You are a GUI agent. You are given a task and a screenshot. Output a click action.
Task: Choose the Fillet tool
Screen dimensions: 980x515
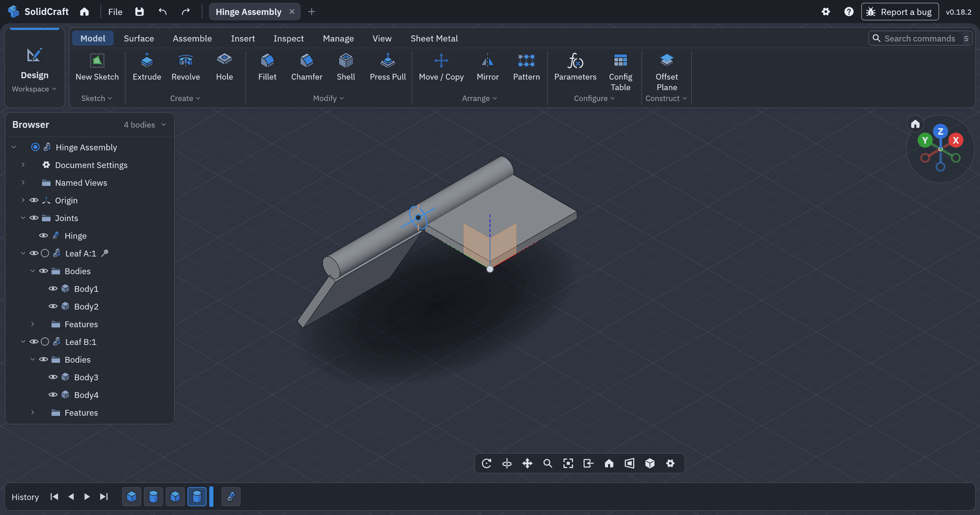pos(267,67)
